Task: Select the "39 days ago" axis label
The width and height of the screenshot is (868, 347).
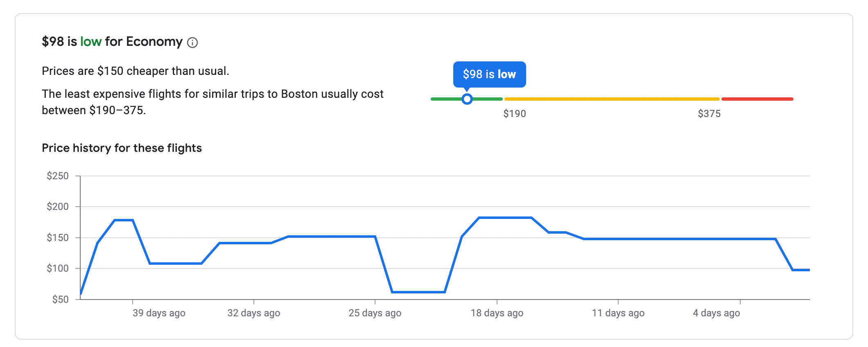Action: 159,313
